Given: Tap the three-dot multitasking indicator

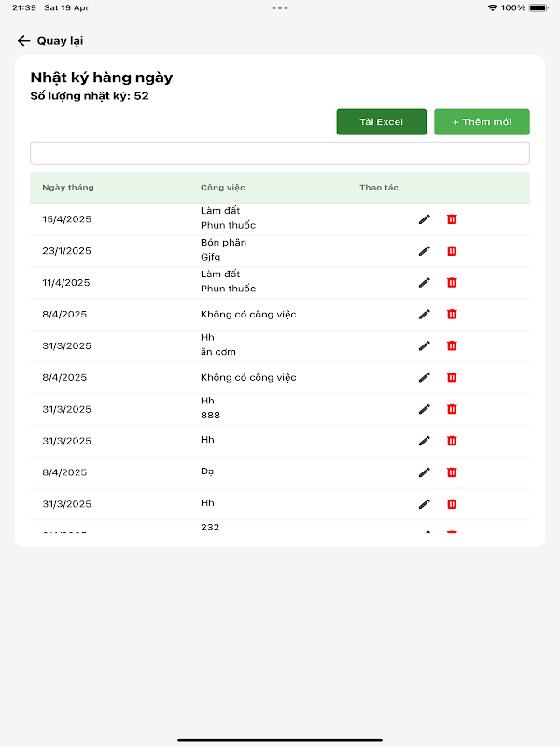Looking at the screenshot, I should coord(280,7).
